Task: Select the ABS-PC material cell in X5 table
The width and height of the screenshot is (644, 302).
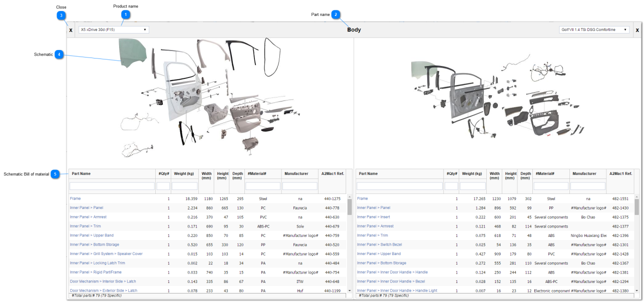Action: tap(263, 226)
